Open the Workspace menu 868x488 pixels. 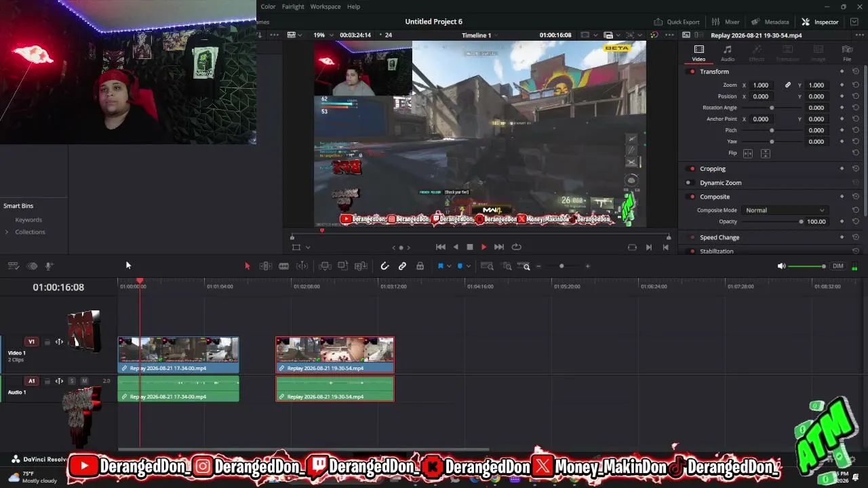coord(325,7)
